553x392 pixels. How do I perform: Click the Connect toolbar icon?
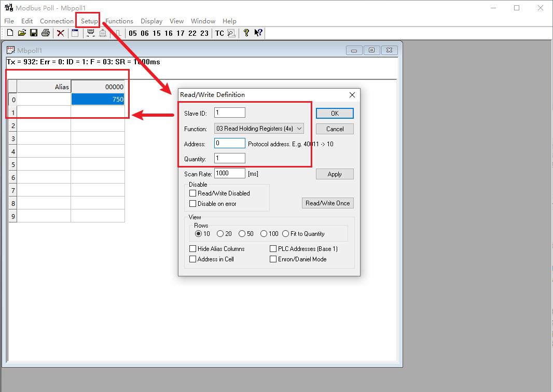pyautogui.click(x=91, y=33)
